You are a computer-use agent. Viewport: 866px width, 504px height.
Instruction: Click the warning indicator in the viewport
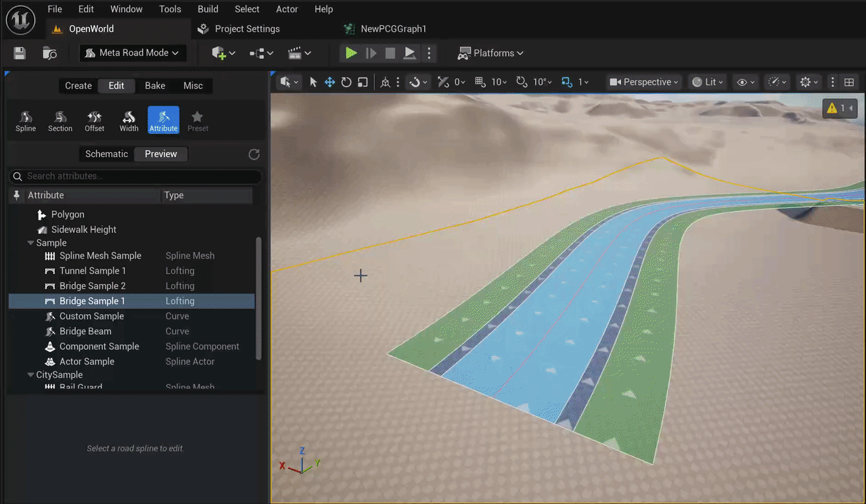840,108
